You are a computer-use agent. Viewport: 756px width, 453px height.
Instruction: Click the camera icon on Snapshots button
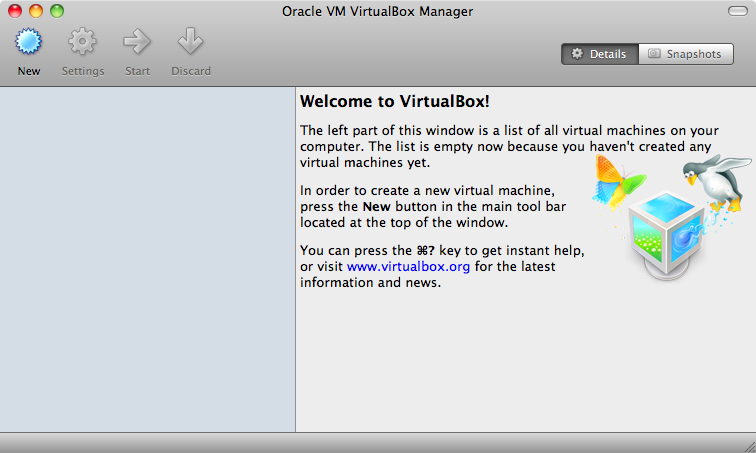pyautogui.click(x=655, y=54)
